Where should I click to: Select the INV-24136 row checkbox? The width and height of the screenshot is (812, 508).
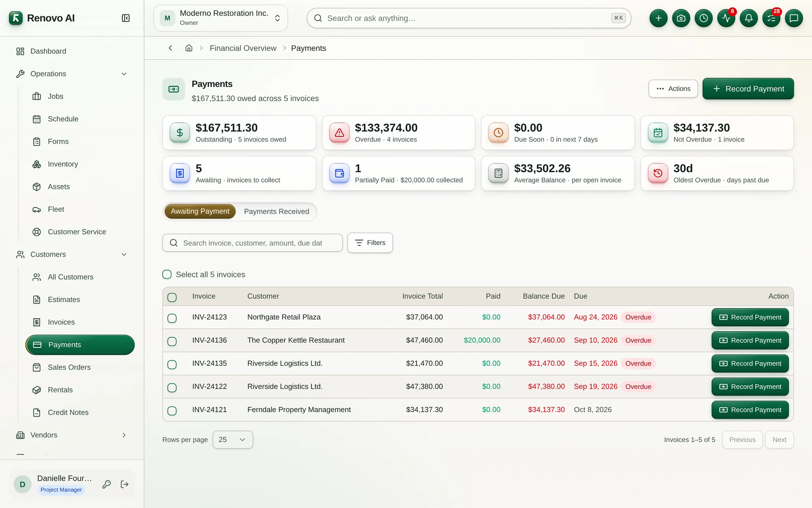pos(172,341)
